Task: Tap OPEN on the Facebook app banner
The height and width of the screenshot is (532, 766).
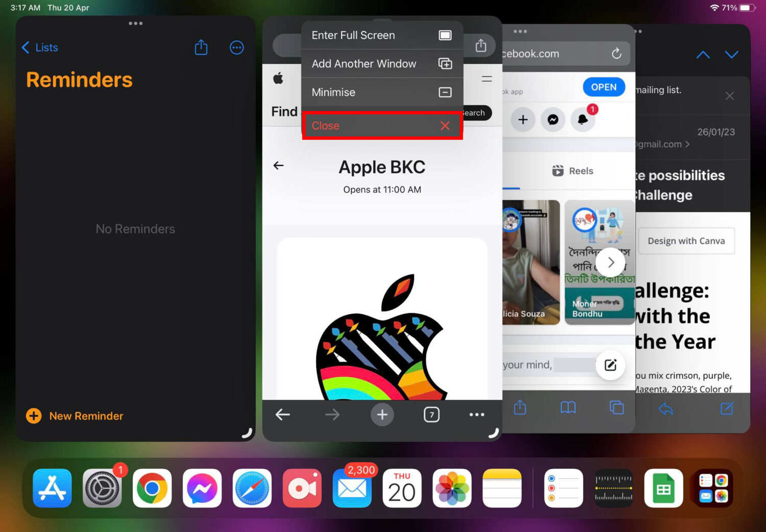Action: (604, 87)
